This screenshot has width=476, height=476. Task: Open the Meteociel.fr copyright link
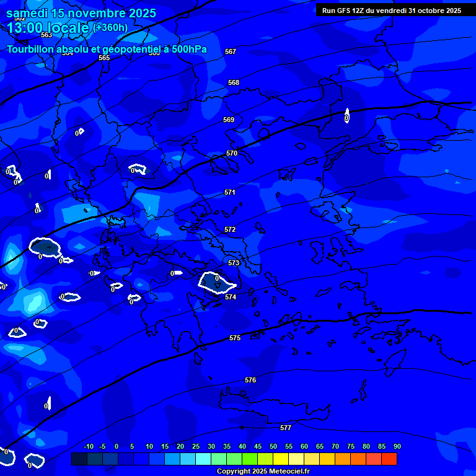point(263,471)
